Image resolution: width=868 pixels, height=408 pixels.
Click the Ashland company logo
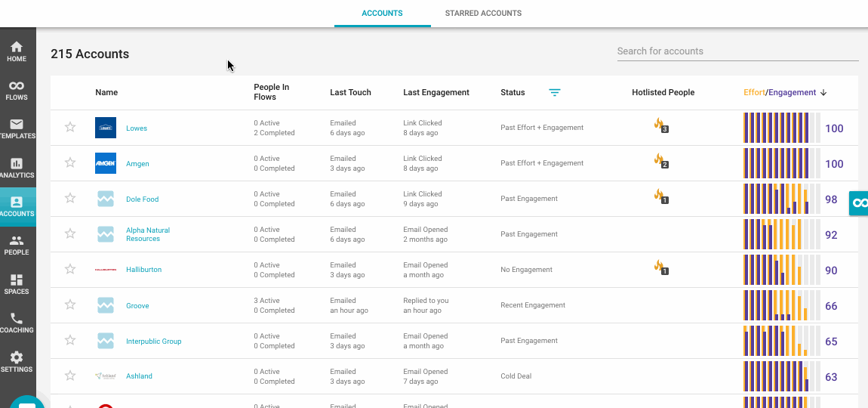[x=106, y=376]
